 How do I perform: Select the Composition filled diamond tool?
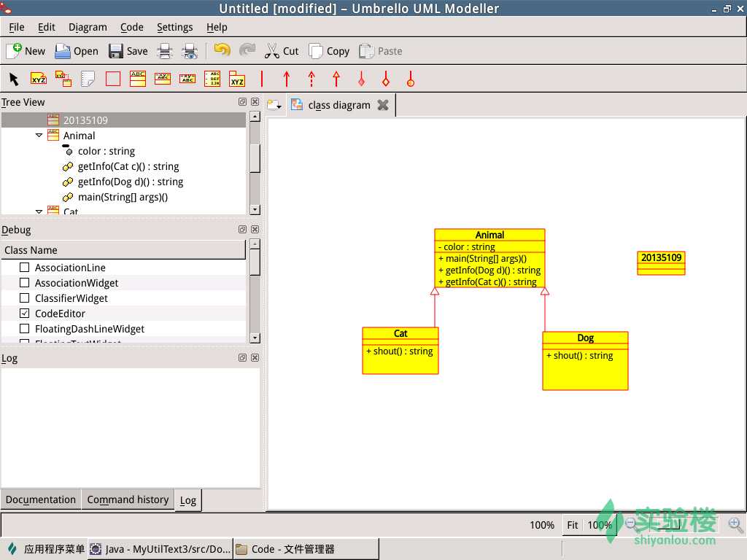click(x=361, y=79)
